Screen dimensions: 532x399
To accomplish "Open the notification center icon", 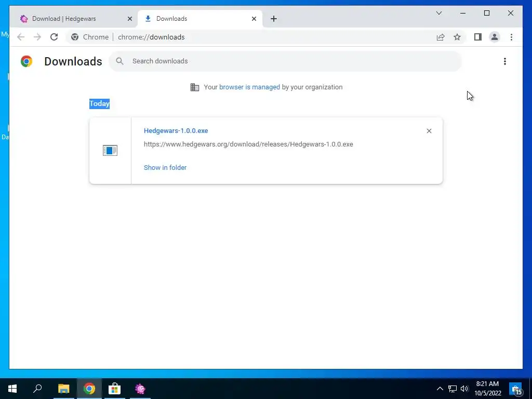I will [x=516, y=389].
